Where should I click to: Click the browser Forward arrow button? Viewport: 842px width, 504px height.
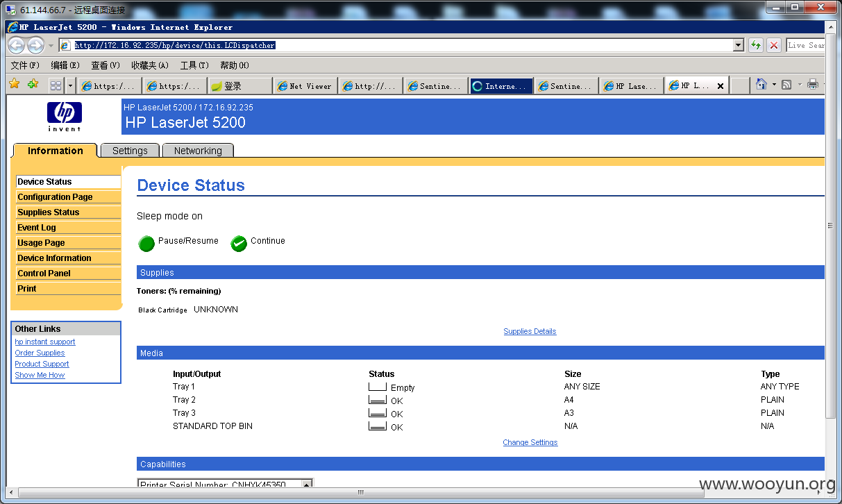point(35,46)
